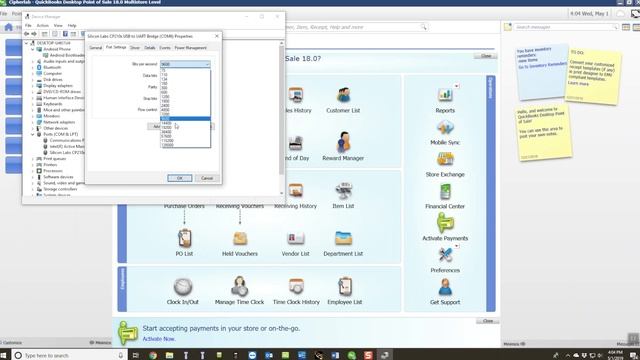Open the Preferences tools icon

coord(445,255)
